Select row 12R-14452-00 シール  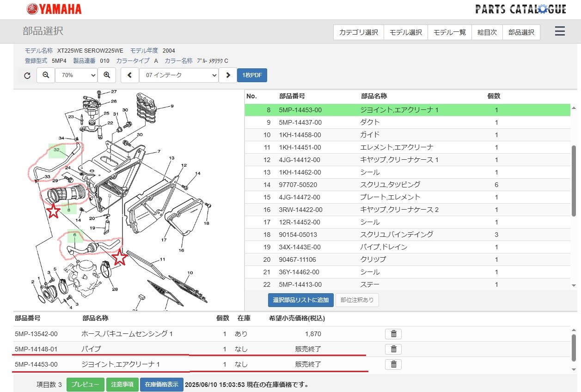pyautogui.click(x=407, y=222)
